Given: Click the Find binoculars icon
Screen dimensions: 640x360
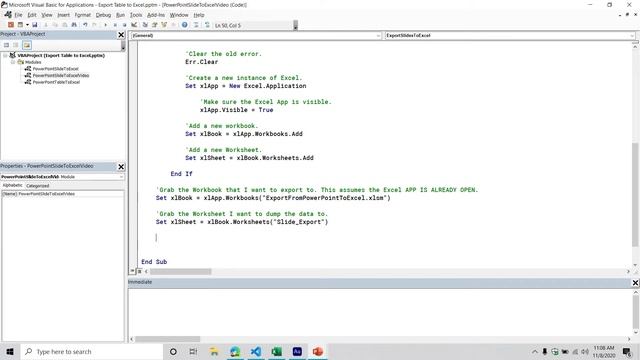Looking at the screenshot, I should pyautogui.click(x=74, y=25).
